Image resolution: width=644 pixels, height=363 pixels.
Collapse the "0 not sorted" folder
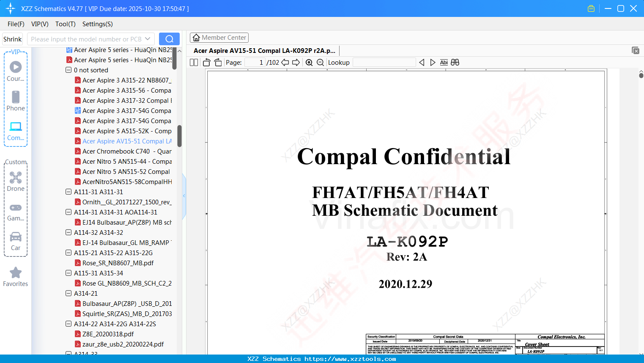69,70
